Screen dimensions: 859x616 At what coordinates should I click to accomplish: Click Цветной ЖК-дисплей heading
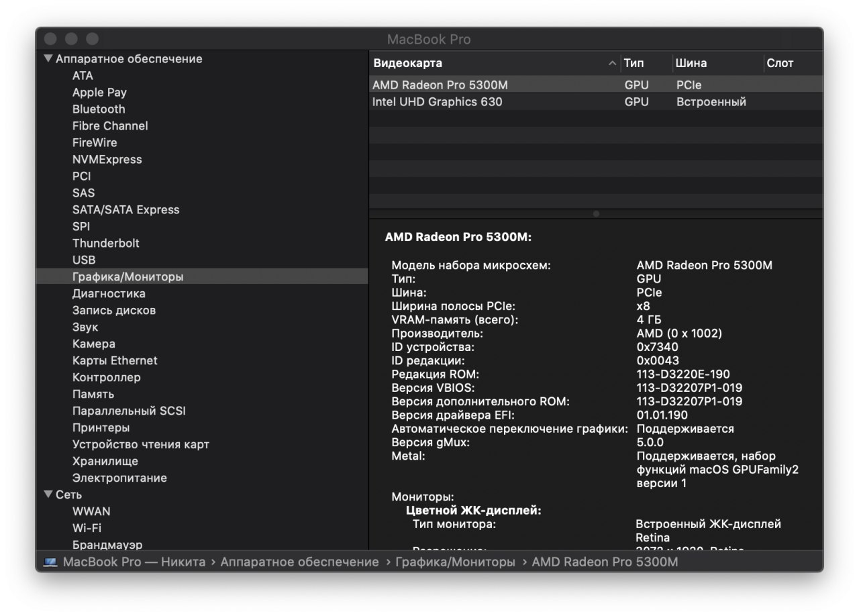point(474,511)
